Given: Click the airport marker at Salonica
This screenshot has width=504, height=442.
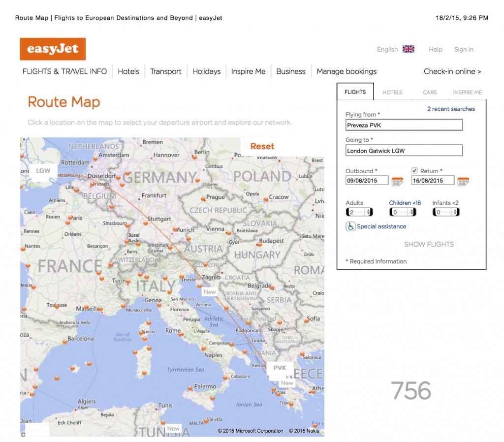Looking at the screenshot, I should (302, 354).
